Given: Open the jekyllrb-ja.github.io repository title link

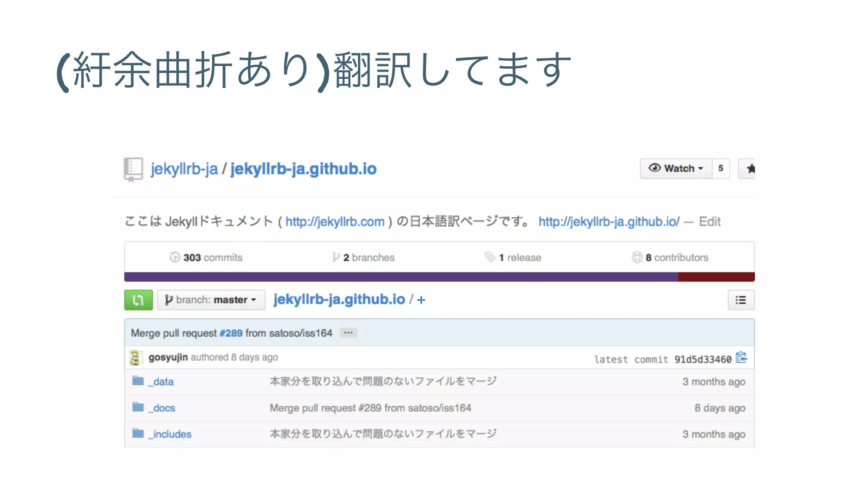Looking at the screenshot, I should pyautogui.click(x=303, y=169).
